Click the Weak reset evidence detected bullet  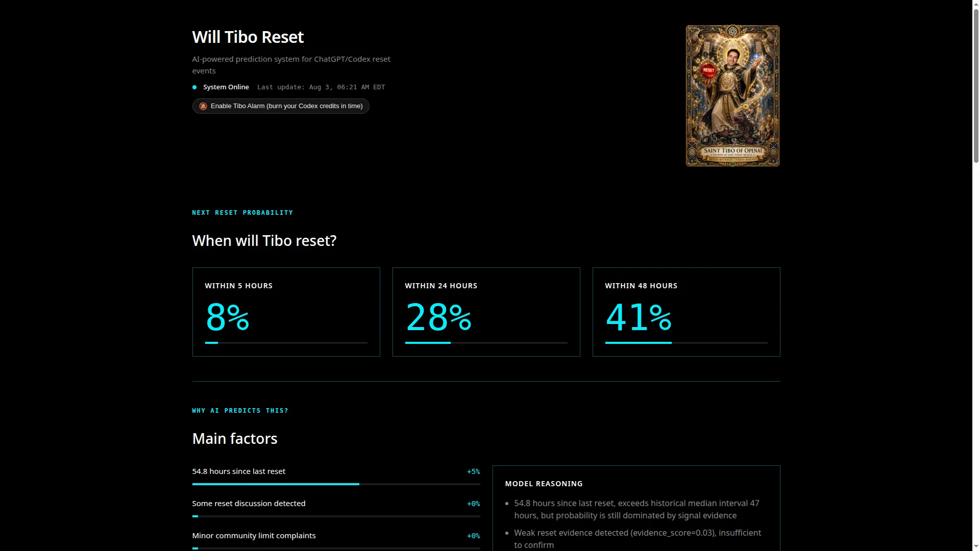(x=638, y=539)
